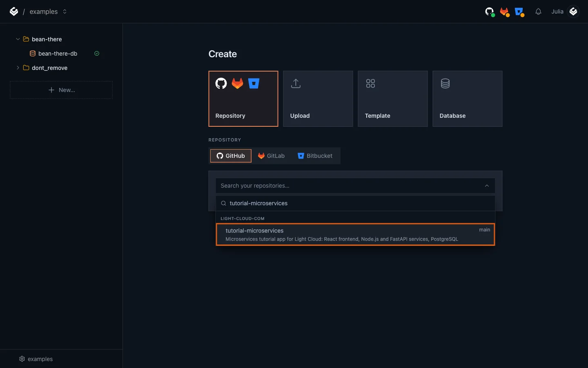Open the notifications bell
The height and width of the screenshot is (368, 588).
pos(538,11)
